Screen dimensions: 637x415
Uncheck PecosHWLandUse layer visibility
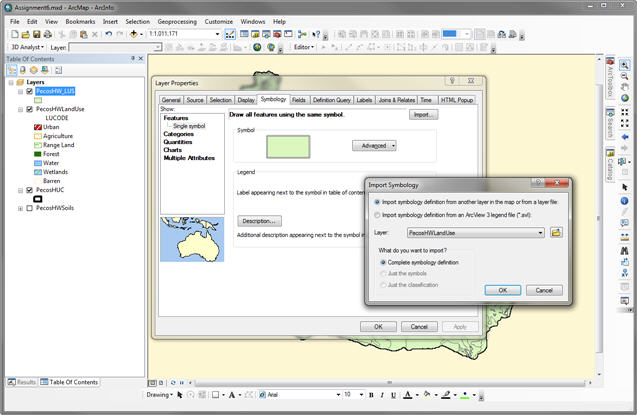tap(30, 109)
